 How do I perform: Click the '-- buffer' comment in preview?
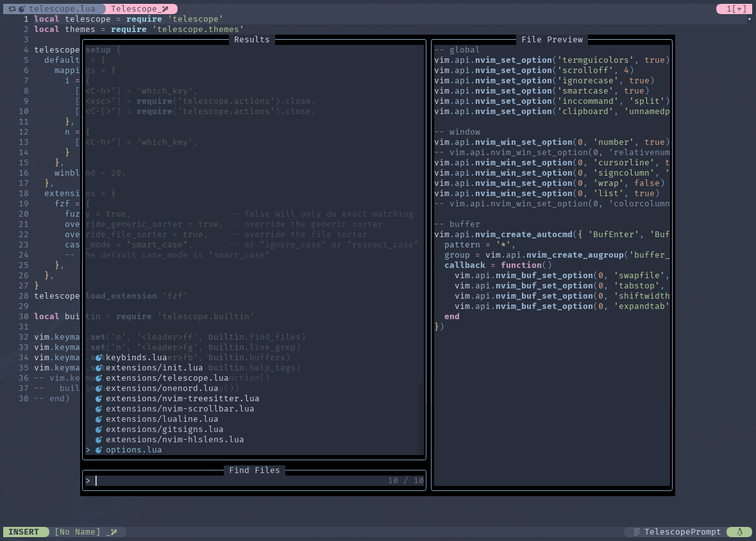tap(457, 224)
